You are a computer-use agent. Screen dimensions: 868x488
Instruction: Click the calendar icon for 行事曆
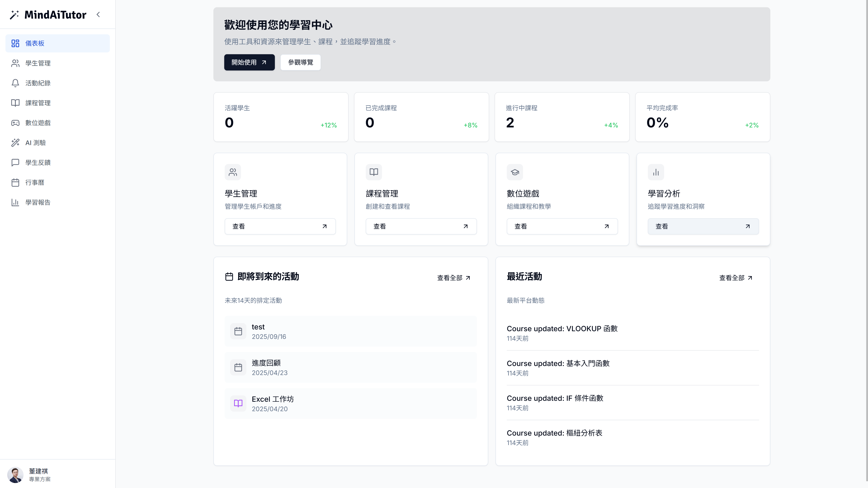click(15, 183)
